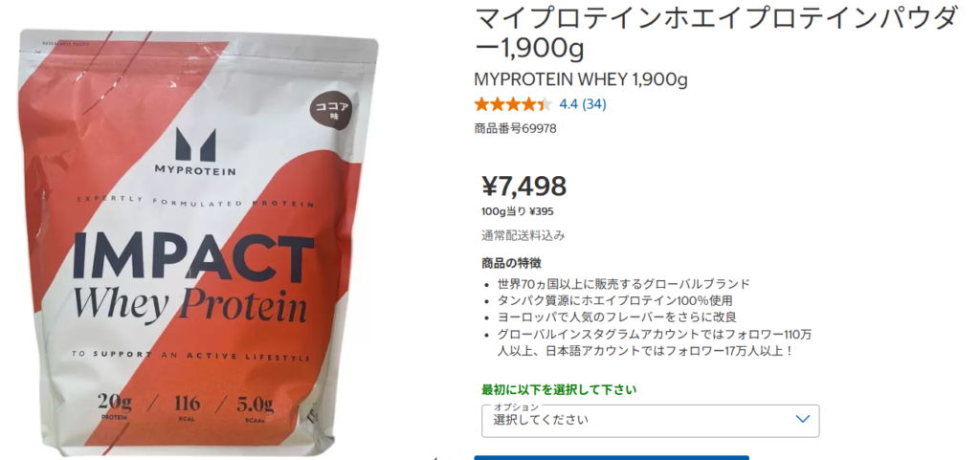The height and width of the screenshot is (460, 980).
Task: Open the オプション selection dropdown
Action: (x=650, y=421)
